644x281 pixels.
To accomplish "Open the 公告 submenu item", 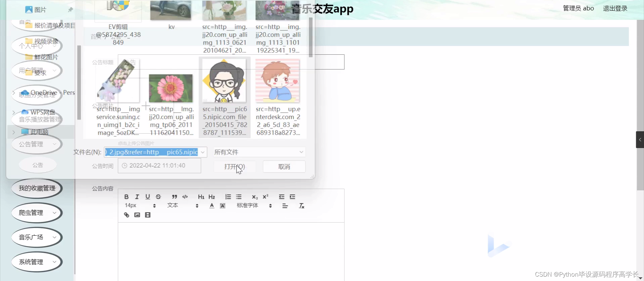I will pos(38,165).
